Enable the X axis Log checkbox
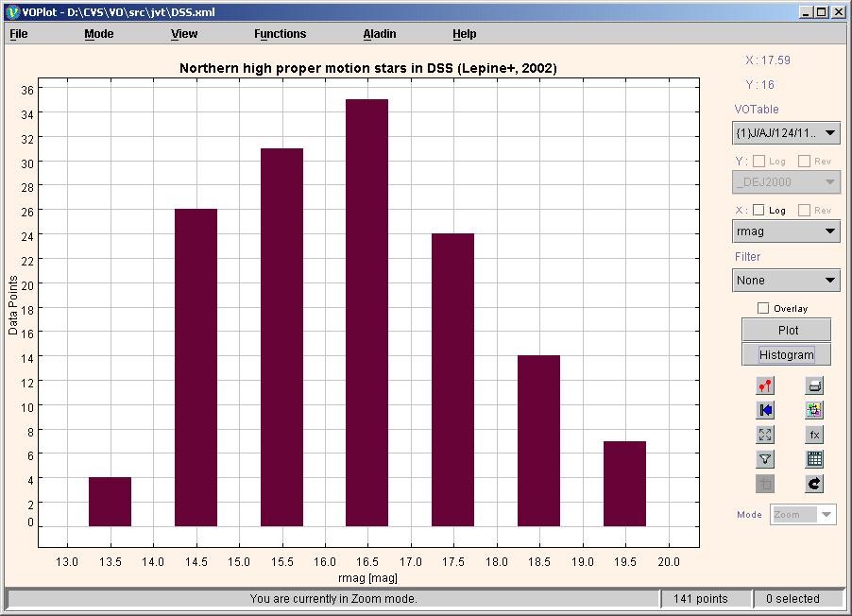Viewport: 852px width, 616px height. coord(758,211)
